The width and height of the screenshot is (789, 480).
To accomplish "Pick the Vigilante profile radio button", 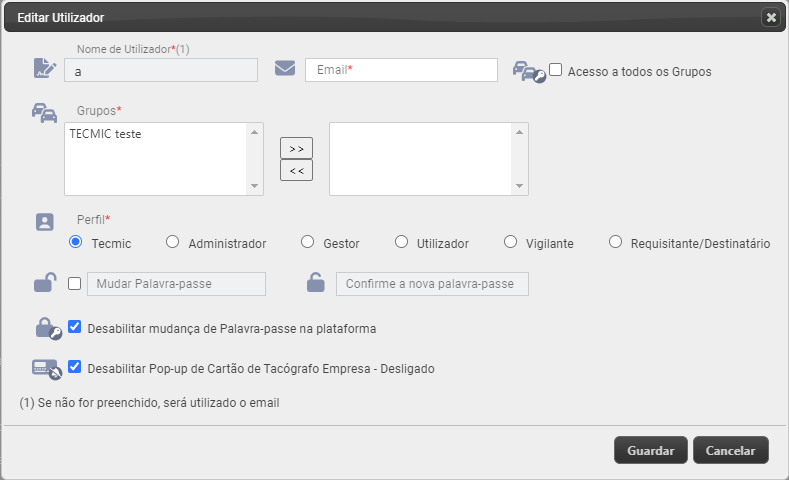I will [x=511, y=242].
